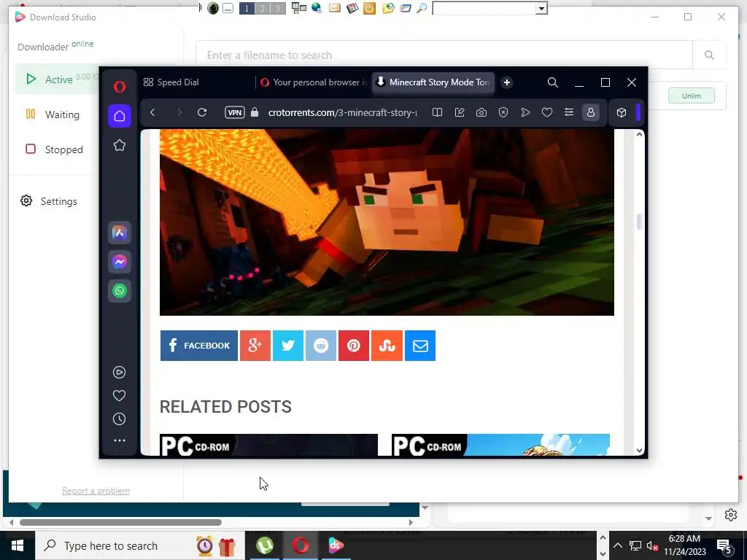Open the first related post PC CD-ROM thumbnail
The width and height of the screenshot is (747, 560).
click(x=268, y=445)
